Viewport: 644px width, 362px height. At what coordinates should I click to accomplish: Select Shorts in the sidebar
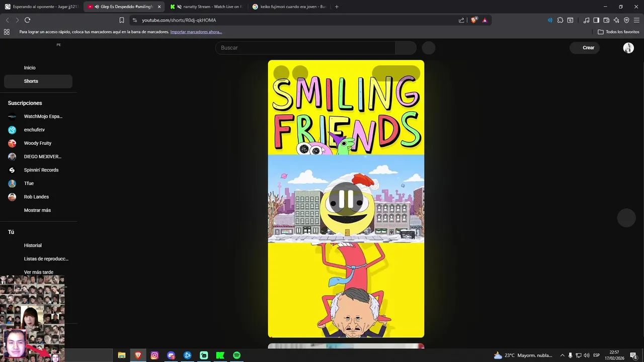[x=38, y=81]
